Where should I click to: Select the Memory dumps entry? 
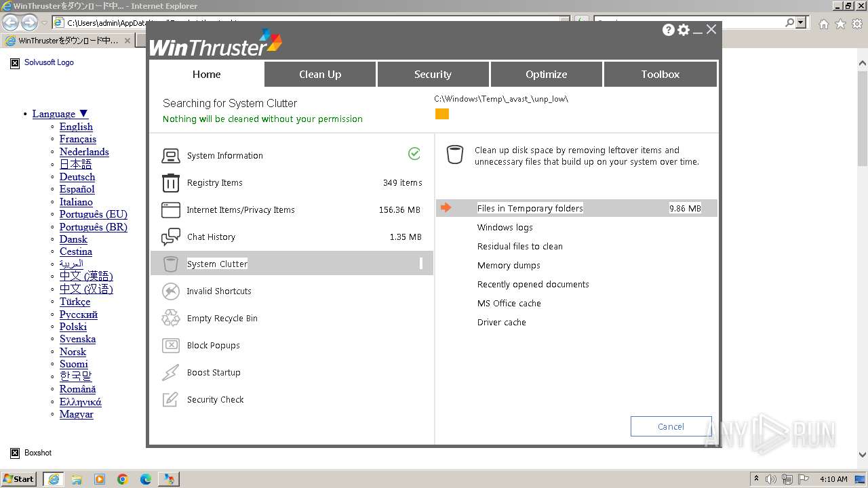[x=509, y=266]
